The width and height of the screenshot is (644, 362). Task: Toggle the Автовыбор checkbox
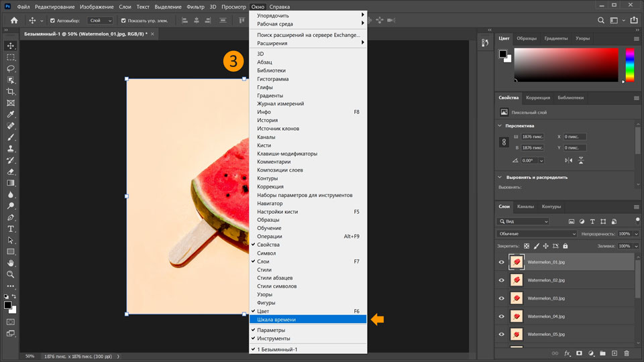pos(52,21)
